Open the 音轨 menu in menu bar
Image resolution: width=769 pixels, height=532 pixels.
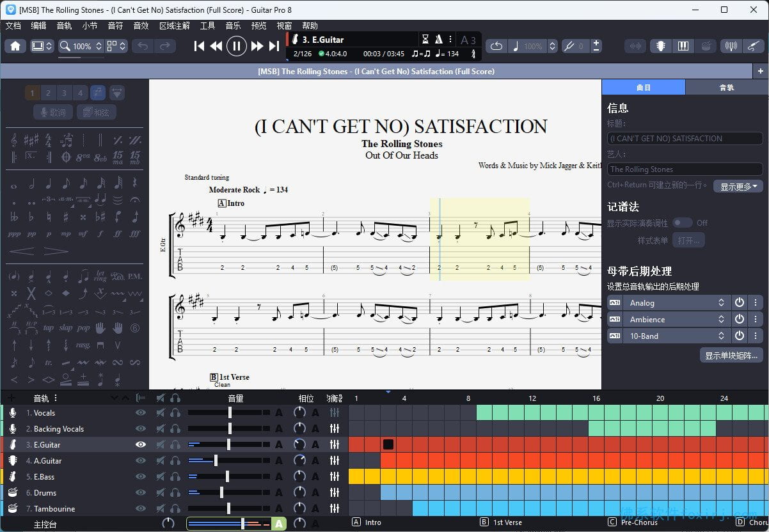pyautogui.click(x=64, y=26)
